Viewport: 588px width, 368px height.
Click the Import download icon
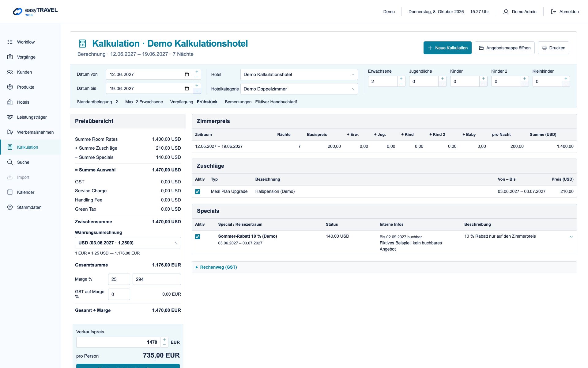click(10, 177)
